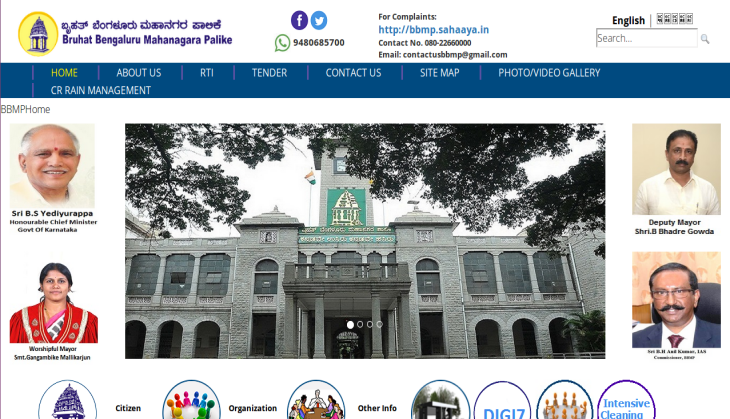Open the Intensive Cleaning circle icon
730x419 pixels.
626,400
